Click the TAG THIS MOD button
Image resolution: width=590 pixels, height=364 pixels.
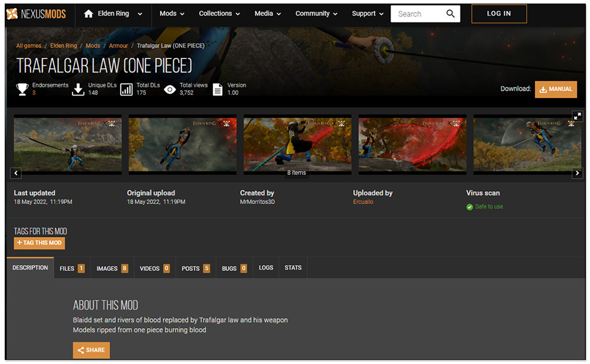40,243
